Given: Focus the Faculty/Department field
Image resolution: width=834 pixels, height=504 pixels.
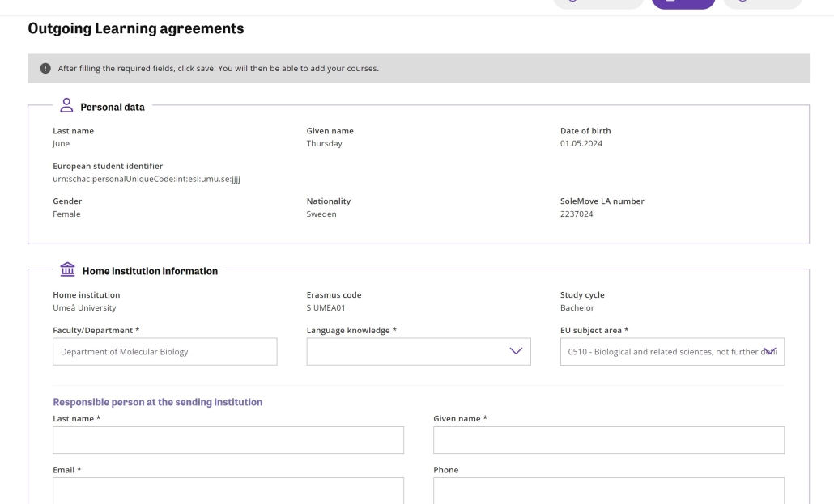Looking at the screenshot, I should 165,351.
